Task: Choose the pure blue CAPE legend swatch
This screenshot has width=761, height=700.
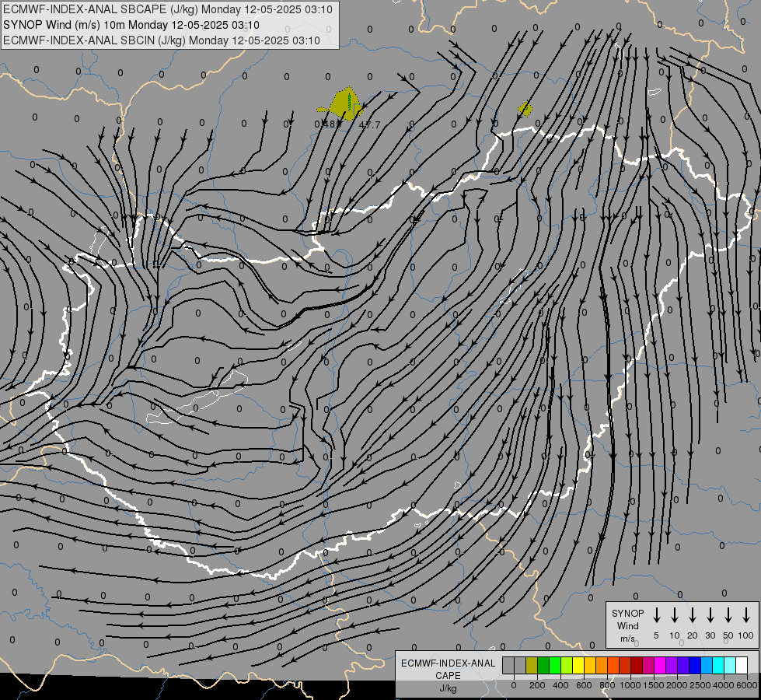Action: tap(695, 666)
